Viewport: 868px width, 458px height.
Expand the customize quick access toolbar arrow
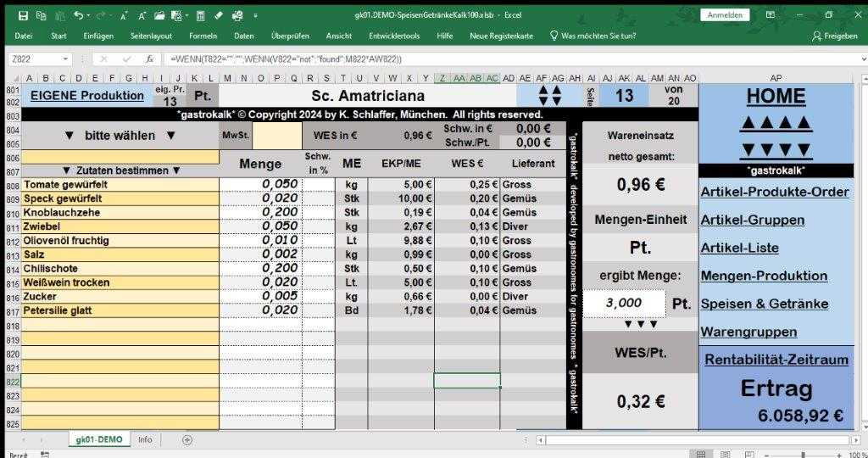255,15
